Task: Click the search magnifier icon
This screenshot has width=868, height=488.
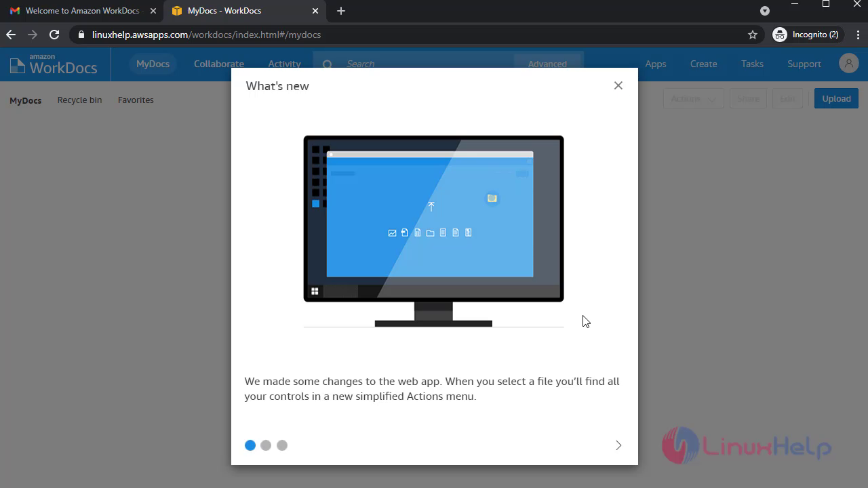Action: pos(327,64)
